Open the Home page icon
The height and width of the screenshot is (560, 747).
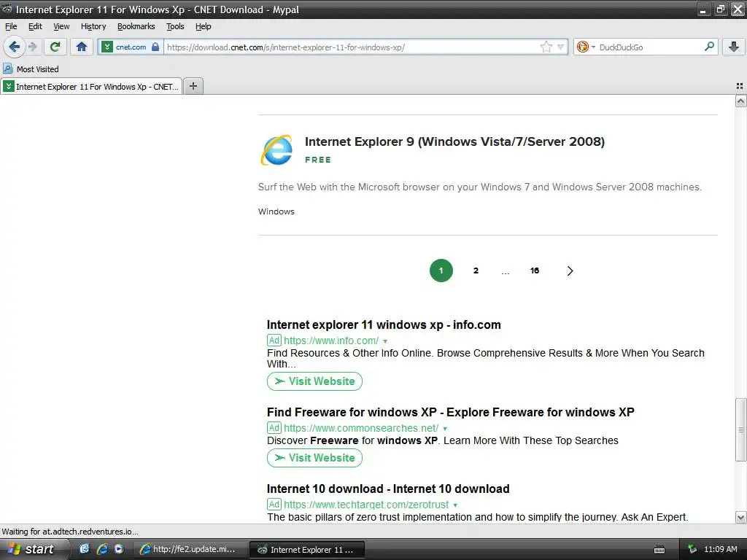82,47
